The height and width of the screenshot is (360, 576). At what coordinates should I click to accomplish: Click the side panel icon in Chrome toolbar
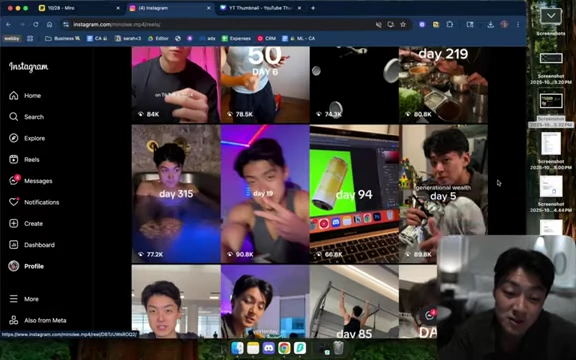coord(470,25)
